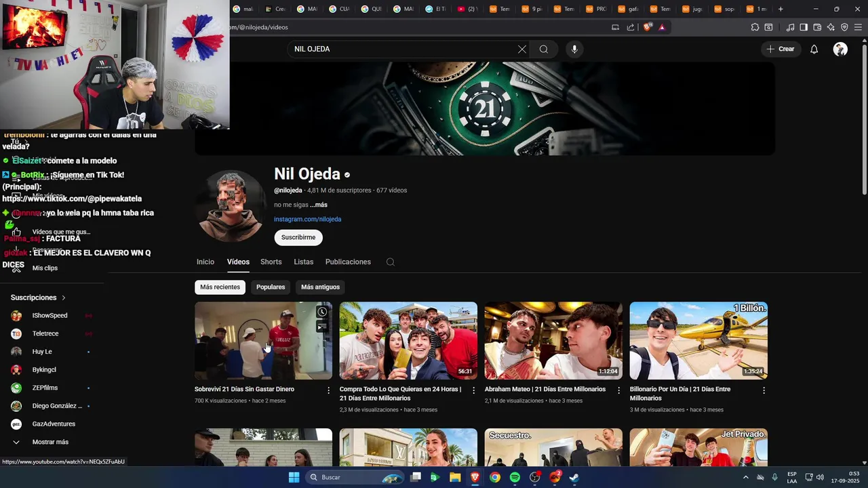Expand Suscripciones section chevron
Viewport: 868px width, 488px height.
64,298
